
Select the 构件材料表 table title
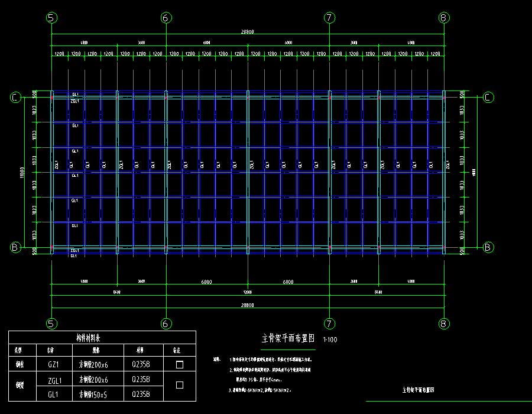pyautogui.click(x=88, y=338)
